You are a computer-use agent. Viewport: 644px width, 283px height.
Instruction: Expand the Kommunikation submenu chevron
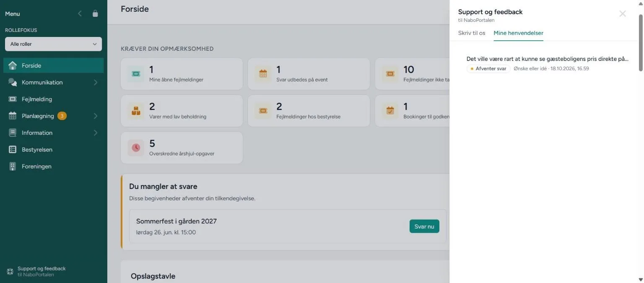[95, 82]
